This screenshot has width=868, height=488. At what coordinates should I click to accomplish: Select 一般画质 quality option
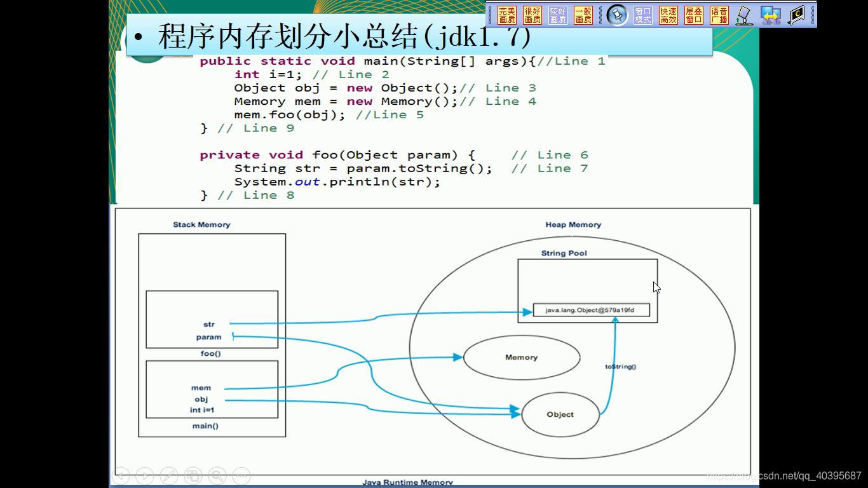click(x=583, y=15)
